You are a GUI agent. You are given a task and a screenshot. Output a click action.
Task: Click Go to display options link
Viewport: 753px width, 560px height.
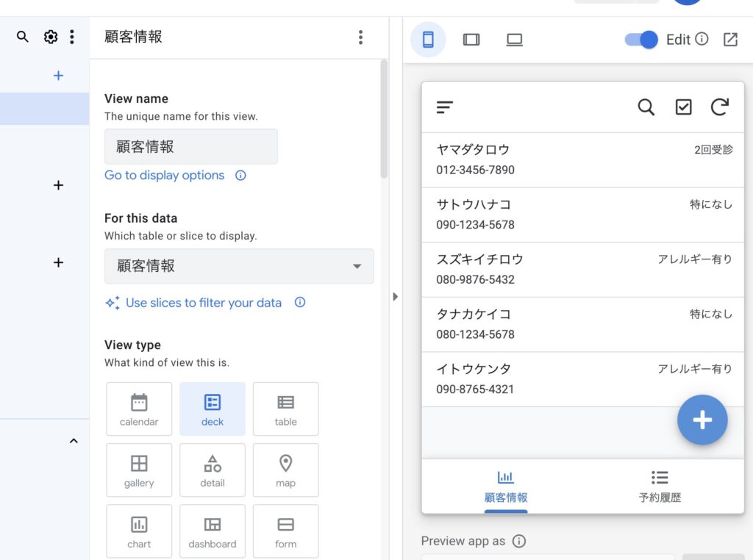(x=165, y=176)
